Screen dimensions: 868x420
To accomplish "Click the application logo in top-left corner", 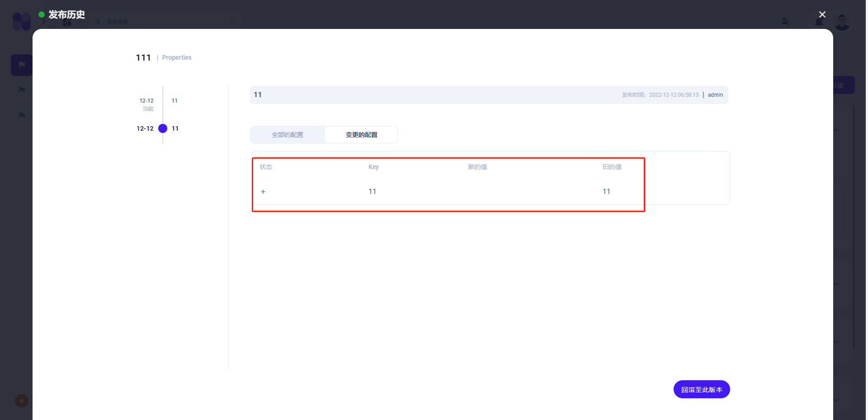I will pos(21,21).
